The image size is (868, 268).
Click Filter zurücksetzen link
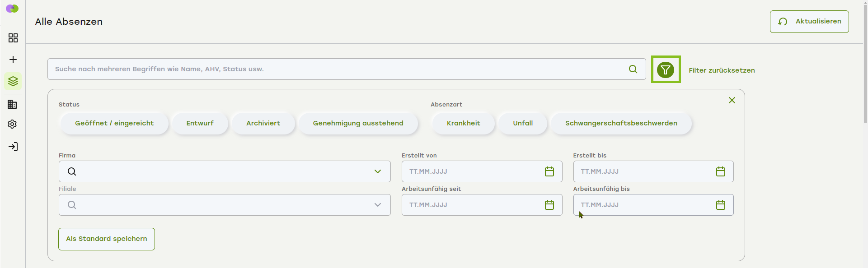(722, 70)
